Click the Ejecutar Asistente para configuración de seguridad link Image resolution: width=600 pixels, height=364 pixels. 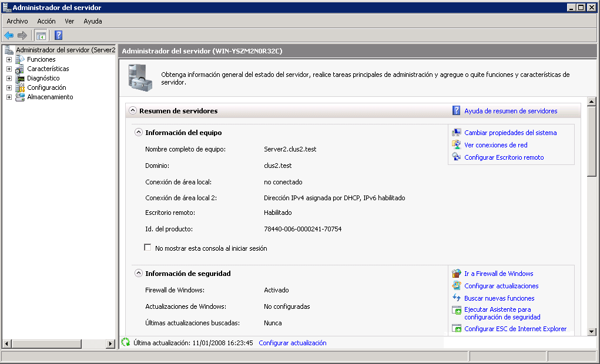[x=502, y=313]
